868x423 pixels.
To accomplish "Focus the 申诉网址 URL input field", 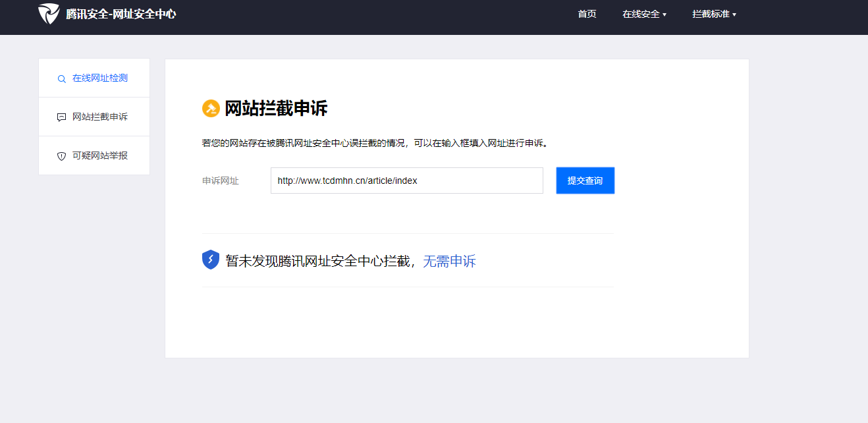I will (x=407, y=181).
